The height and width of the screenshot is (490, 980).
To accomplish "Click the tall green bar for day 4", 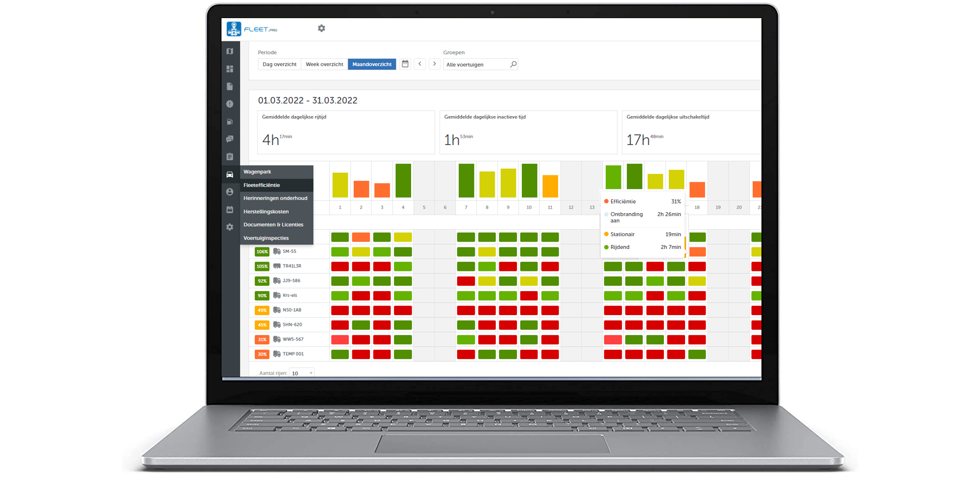I will click(x=403, y=180).
